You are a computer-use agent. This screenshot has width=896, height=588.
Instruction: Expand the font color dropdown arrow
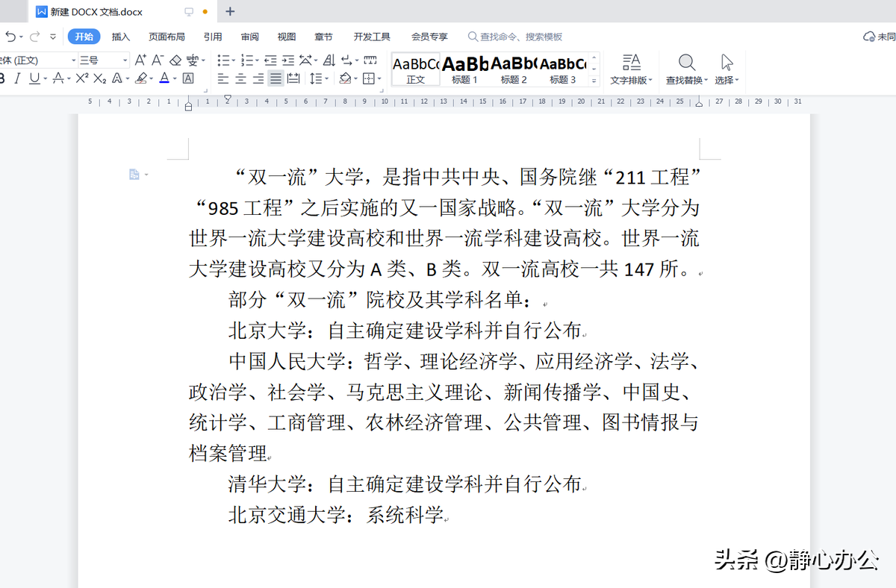tap(175, 78)
